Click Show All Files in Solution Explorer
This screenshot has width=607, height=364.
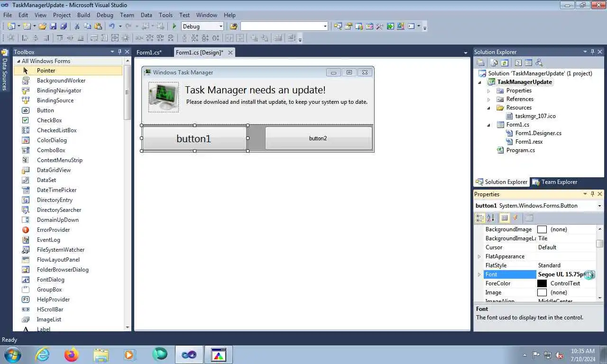494,63
